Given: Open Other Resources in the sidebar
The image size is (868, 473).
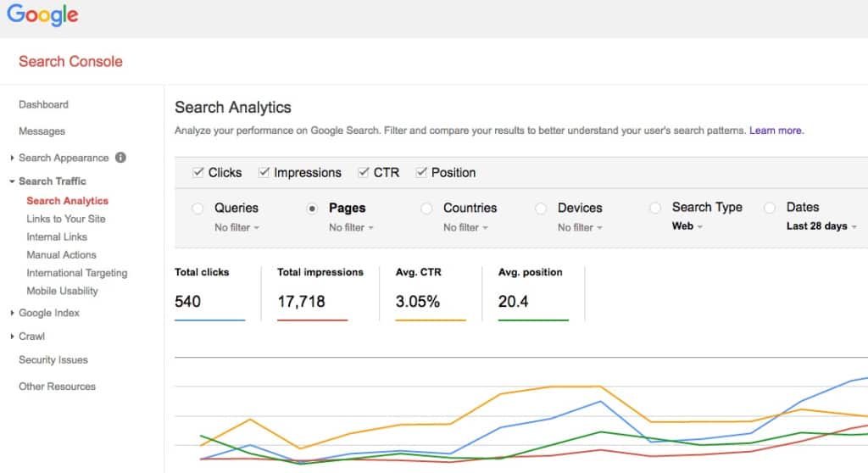Looking at the screenshot, I should pos(57,387).
